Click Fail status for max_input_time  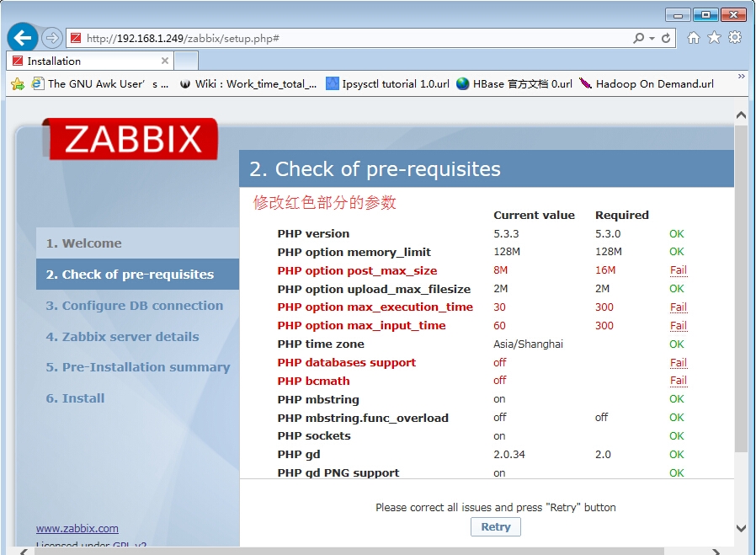pos(678,326)
